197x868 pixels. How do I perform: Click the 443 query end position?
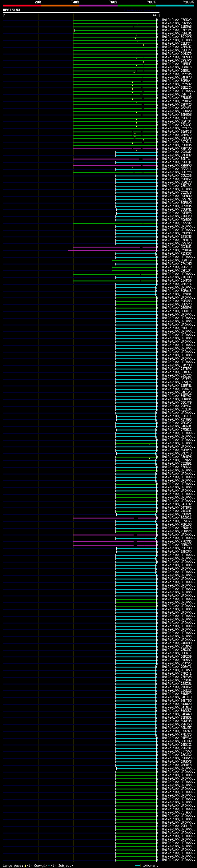click(x=155, y=15)
